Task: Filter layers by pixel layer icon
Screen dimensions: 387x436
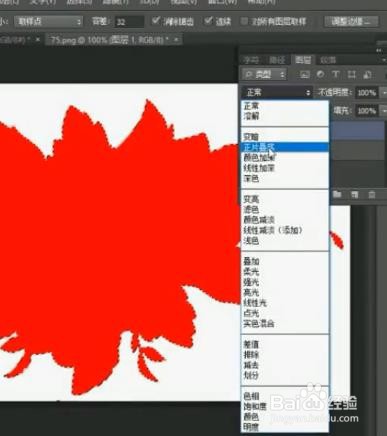Action: tap(304, 74)
